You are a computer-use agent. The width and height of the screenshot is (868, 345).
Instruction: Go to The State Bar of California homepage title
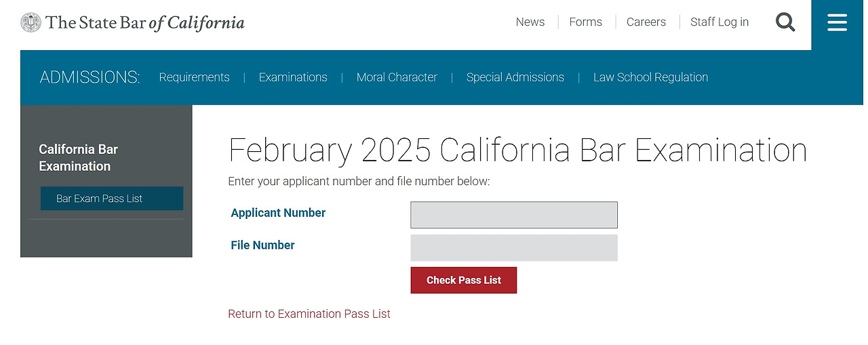click(x=145, y=22)
